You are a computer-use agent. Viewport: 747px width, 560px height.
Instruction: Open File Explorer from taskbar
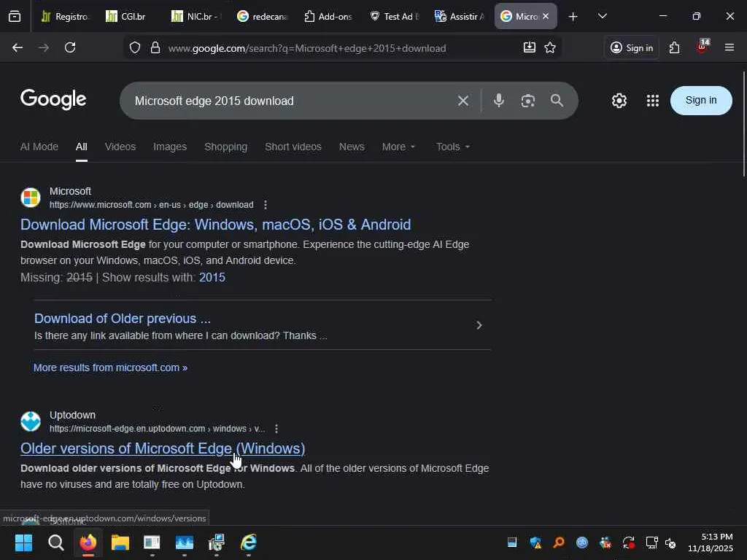[x=120, y=542]
